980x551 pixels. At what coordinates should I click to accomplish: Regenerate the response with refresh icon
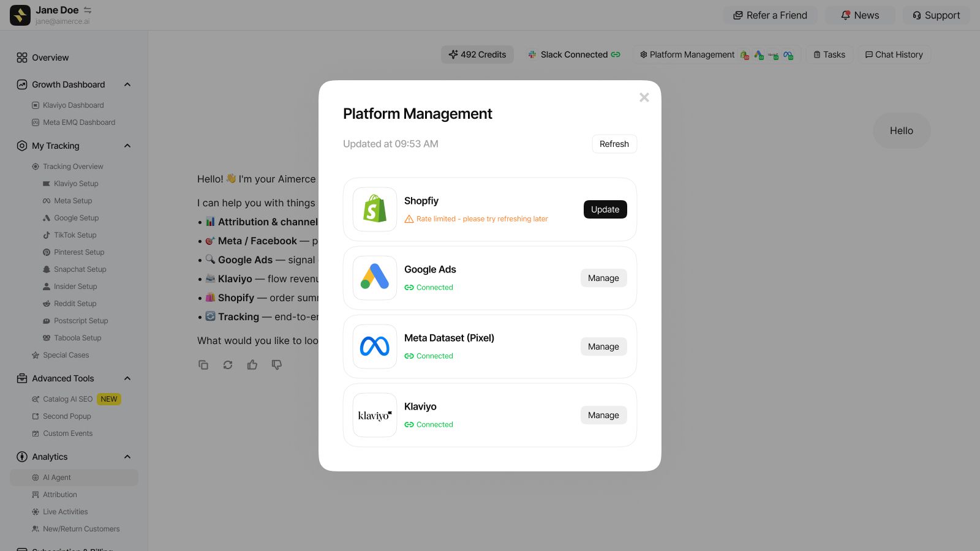click(228, 365)
